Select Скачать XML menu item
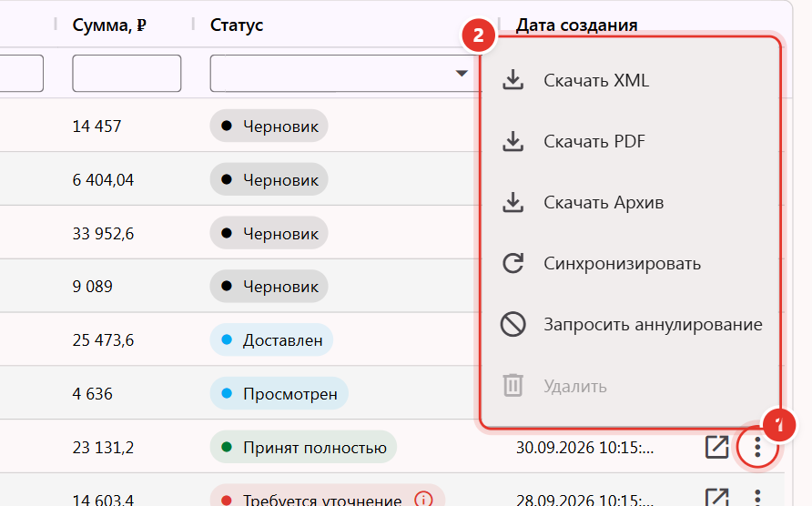 630,80
